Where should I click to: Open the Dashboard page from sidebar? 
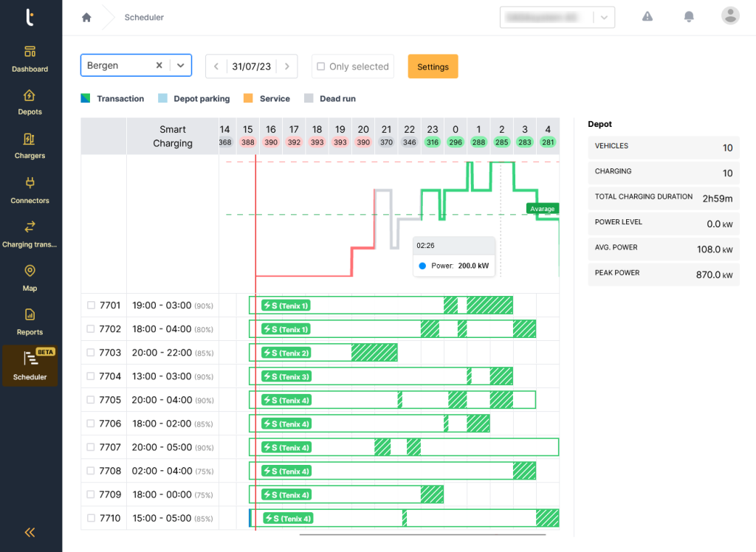click(30, 59)
